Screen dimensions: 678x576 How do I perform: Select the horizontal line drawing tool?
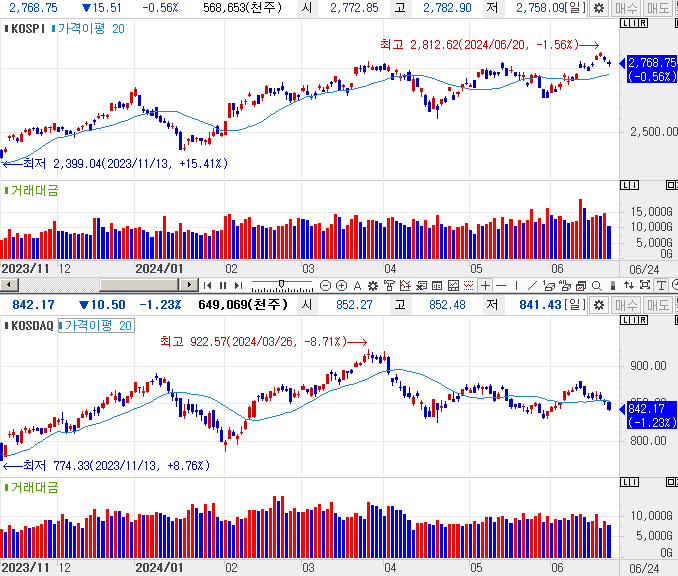point(501,285)
